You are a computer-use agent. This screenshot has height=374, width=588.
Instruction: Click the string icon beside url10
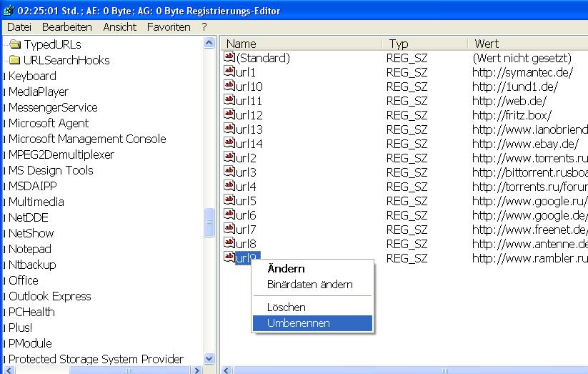229,87
